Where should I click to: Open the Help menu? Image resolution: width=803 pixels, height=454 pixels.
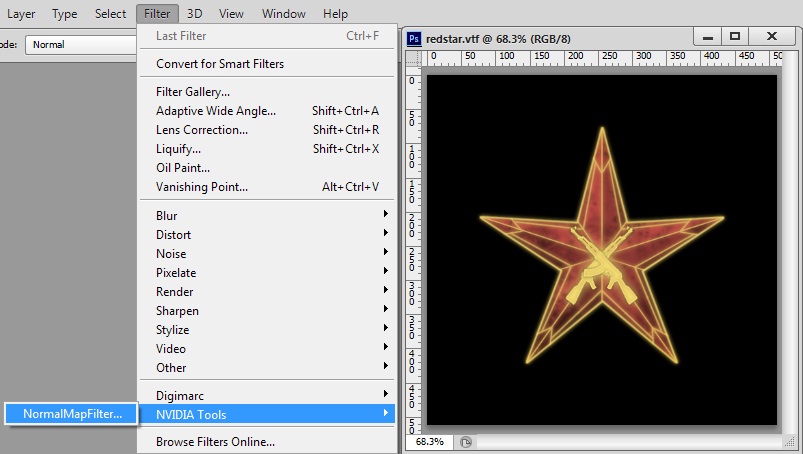335,14
